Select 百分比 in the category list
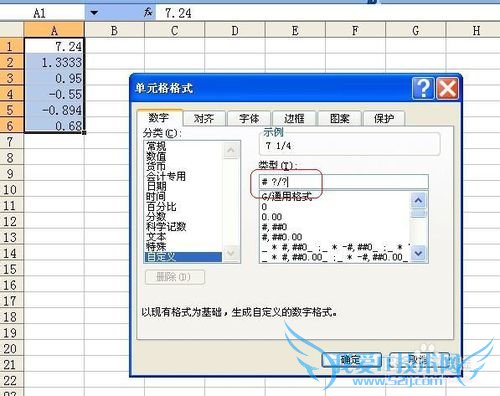 point(183,206)
